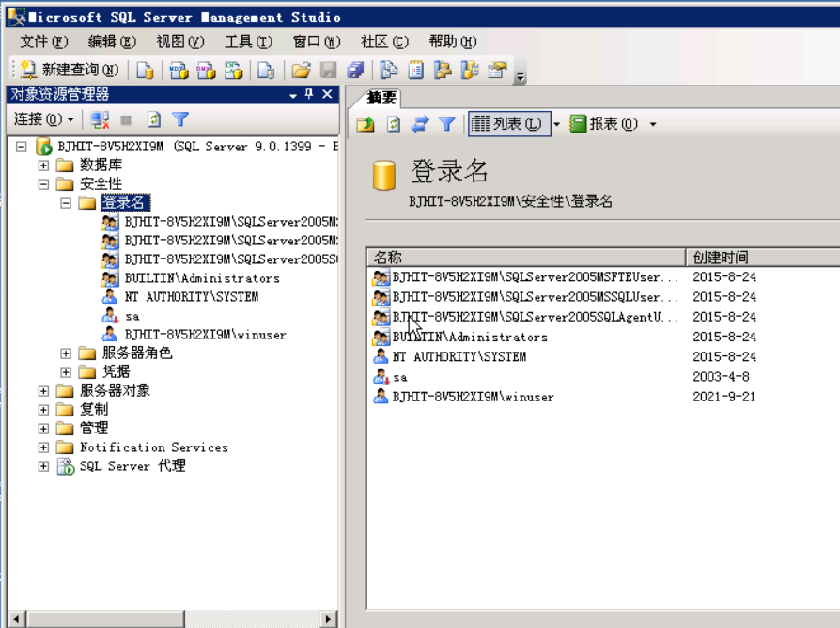Click the Open File folder icon
840x628 pixels.
[301, 71]
